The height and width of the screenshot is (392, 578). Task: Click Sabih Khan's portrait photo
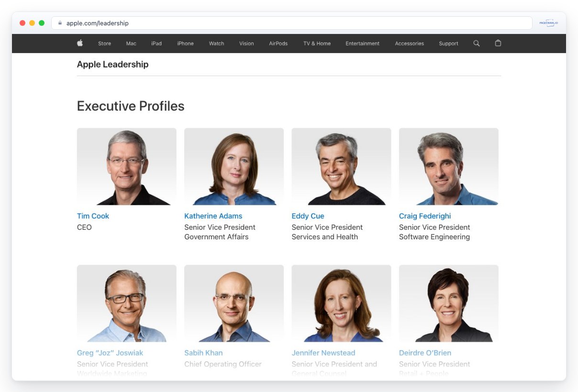pos(234,303)
